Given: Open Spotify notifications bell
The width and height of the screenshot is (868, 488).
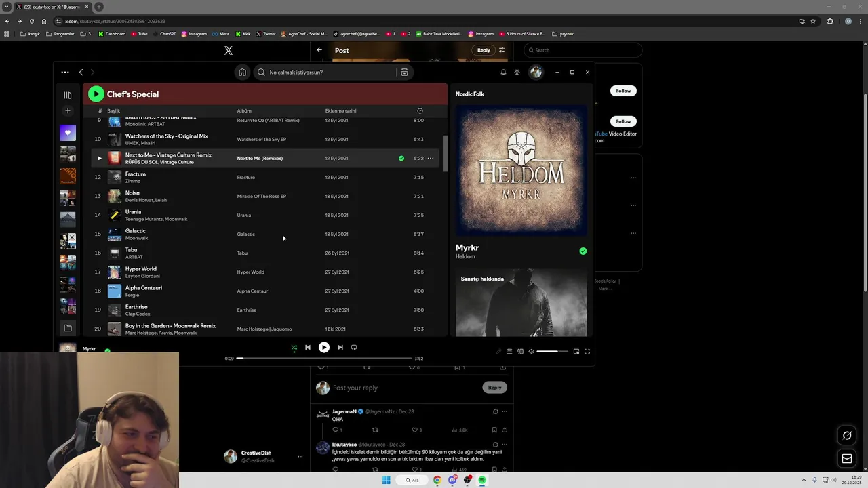Looking at the screenshot, I should point(503,72).
